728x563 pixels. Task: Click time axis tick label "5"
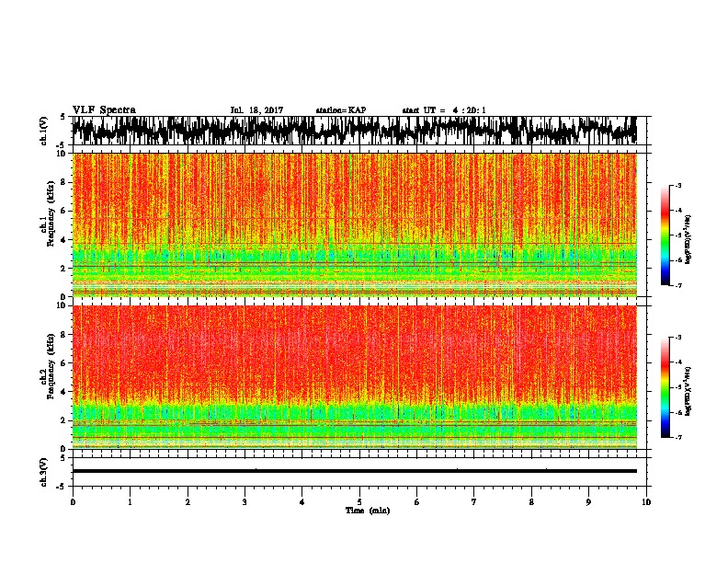coord(359,502)
